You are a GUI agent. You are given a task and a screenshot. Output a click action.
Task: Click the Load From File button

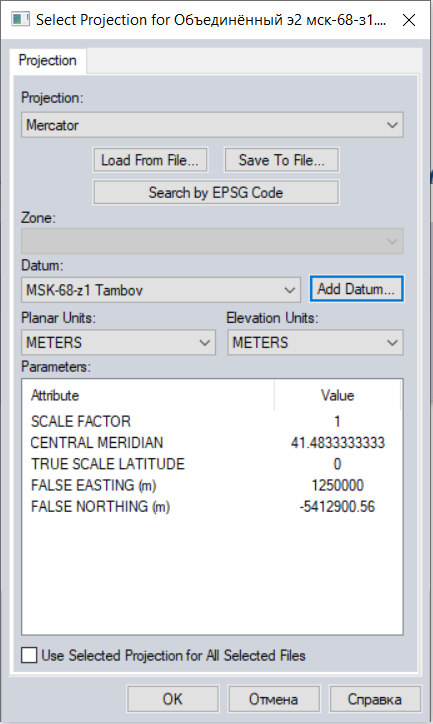(x=150, y=160)
